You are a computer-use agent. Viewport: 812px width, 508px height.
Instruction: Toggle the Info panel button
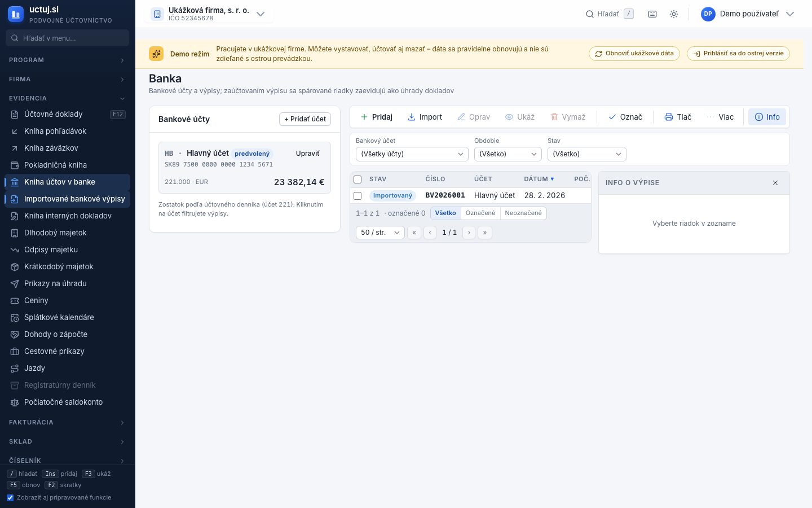(767, 117)
